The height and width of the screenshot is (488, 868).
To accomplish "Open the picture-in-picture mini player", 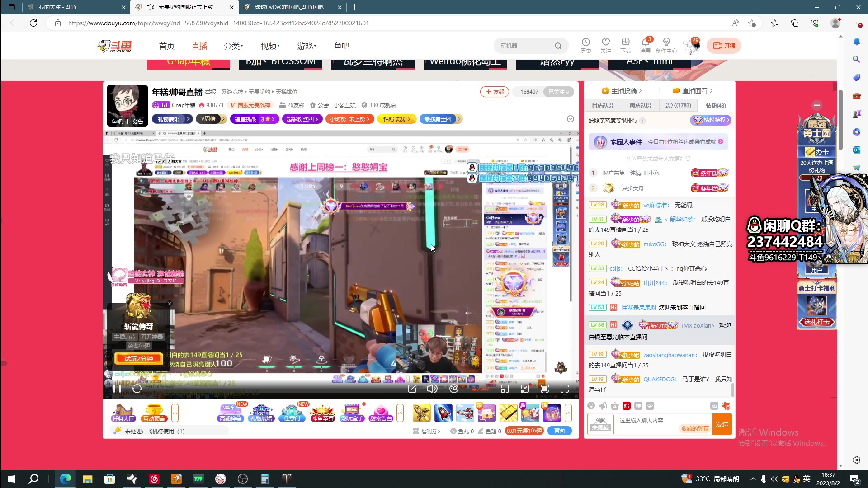I will pyautogui.click(x=505, y=389).
